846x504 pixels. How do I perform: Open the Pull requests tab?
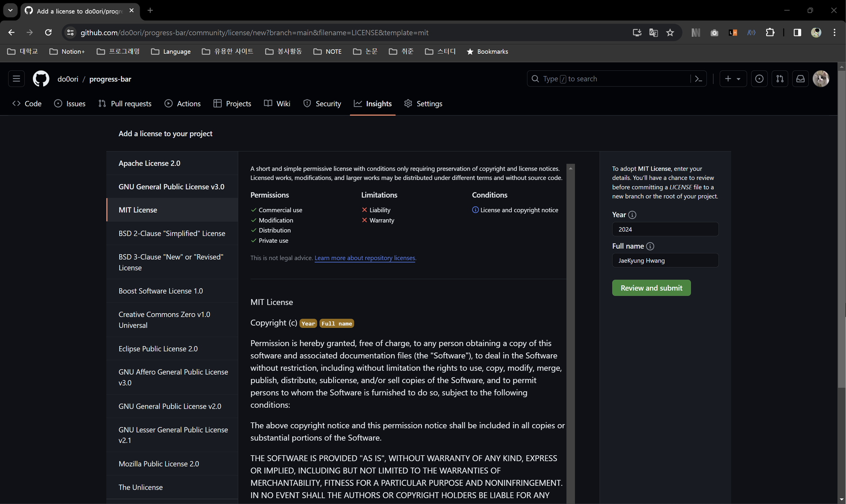click(125, 104)
